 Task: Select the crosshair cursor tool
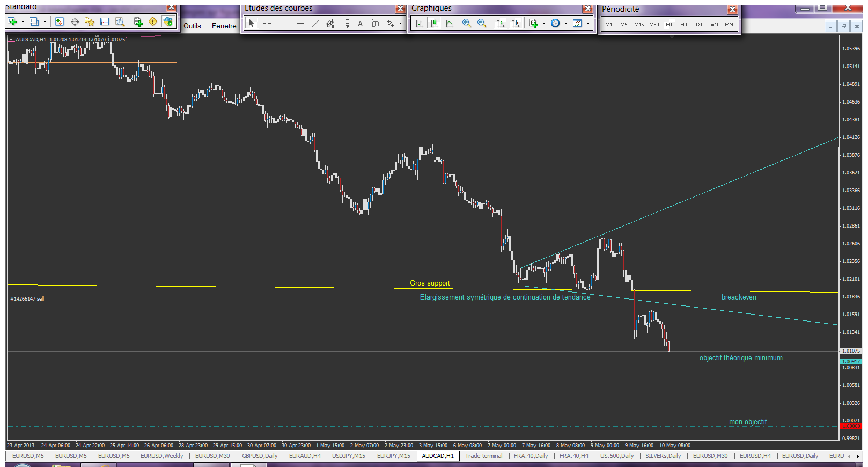click(267, 23)
